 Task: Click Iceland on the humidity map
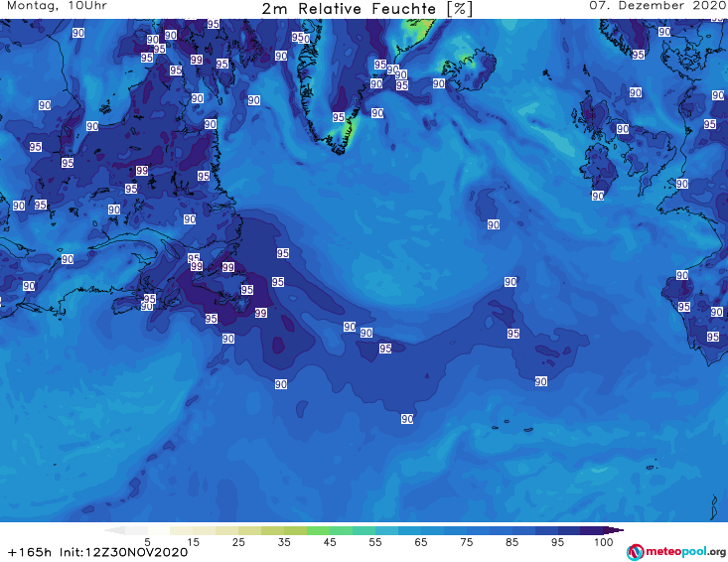pyautogui.click(x=470, y=70)
